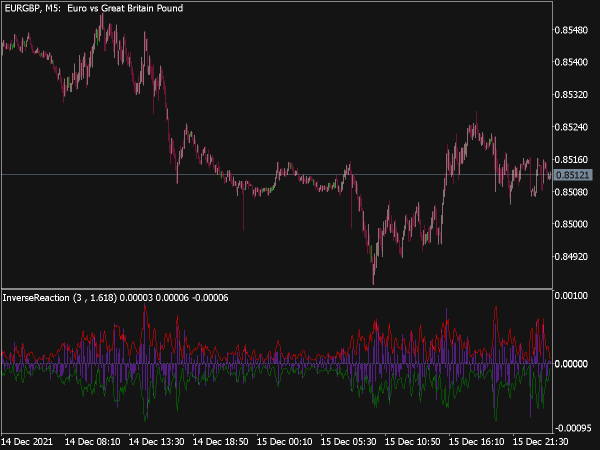Click the 0.84920 price scale label
The height and width of the screenshot is (450, 600).
(571, 256)
